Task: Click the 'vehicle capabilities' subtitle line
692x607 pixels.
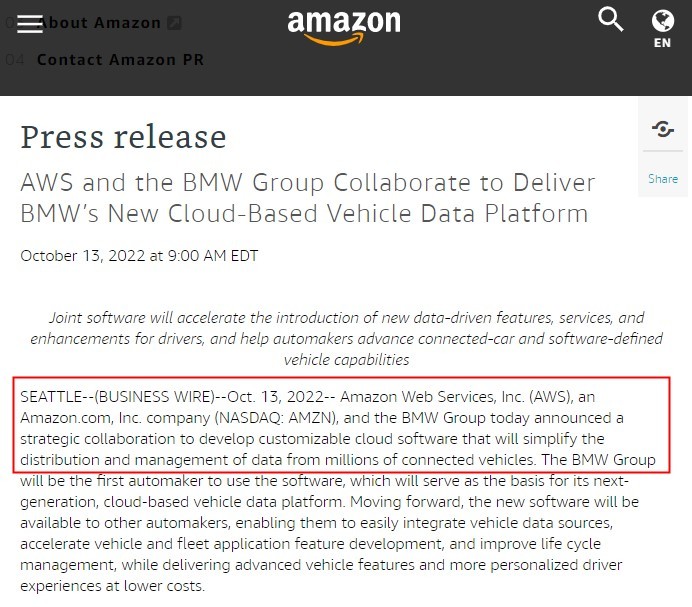Action: click(x=346, y=360)
